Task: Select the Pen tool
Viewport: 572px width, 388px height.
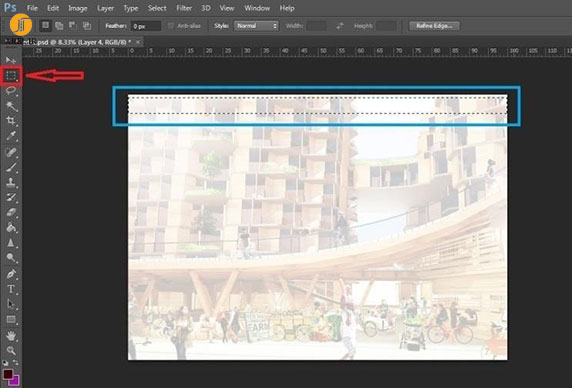Action: (x=11, y=273)
